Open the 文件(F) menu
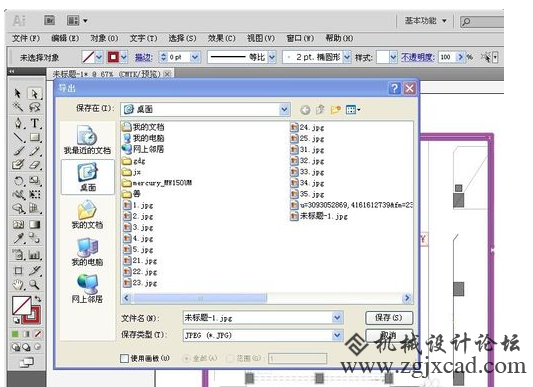The image size is (533, 387). pyautogui.click(x=26, y=38)
